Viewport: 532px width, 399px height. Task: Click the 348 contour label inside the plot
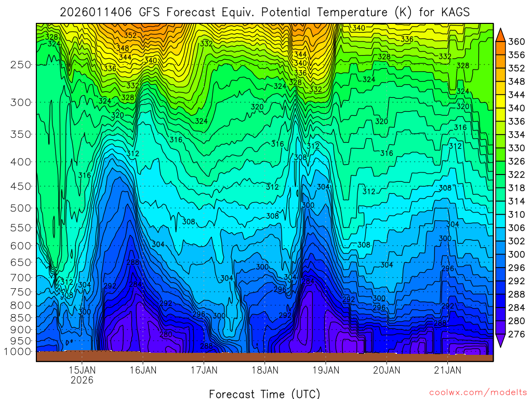(123, 48)
